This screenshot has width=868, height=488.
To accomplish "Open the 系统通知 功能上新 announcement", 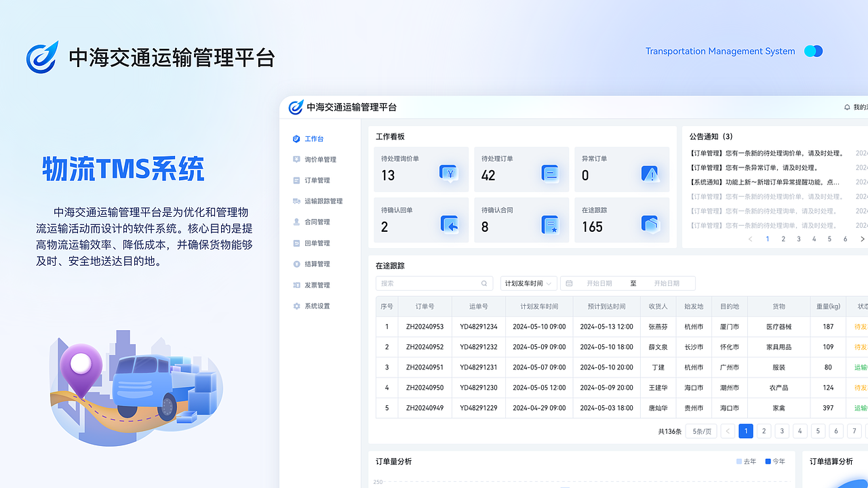I will [x=765, y=182].
